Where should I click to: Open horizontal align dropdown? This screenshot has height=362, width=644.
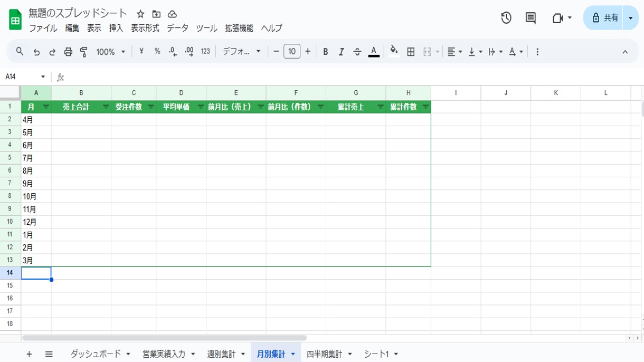coord(454,52)
